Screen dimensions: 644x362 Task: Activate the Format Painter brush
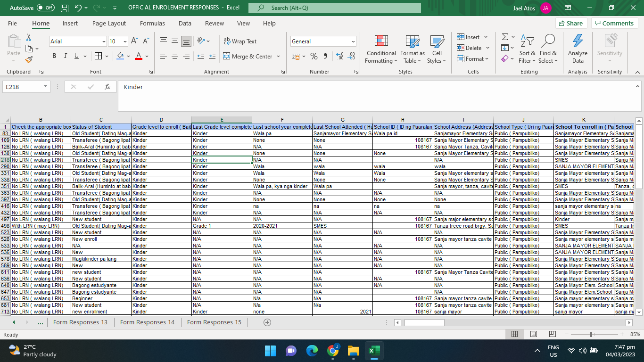29,60
